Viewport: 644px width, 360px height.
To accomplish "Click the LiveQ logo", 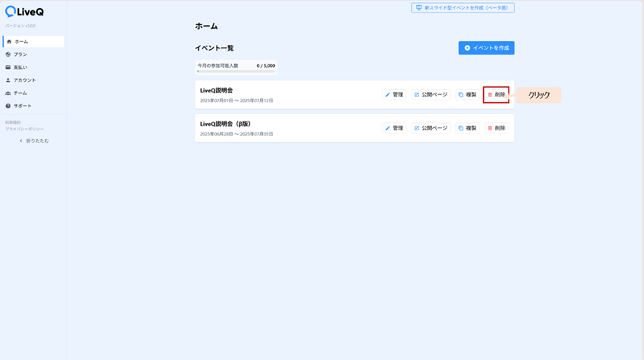I will click(24, 12).
